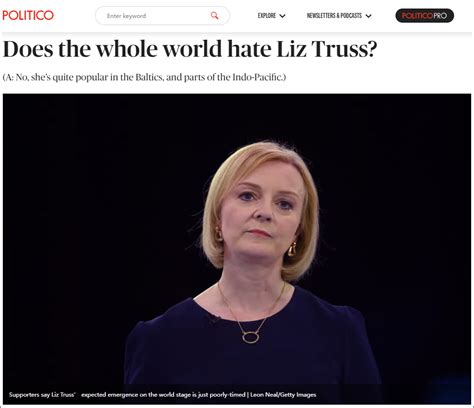Image resolution: width=474 pixels, height=408 pixels.
Task: Click the gold earring in the photo
Action: point(292,249)
